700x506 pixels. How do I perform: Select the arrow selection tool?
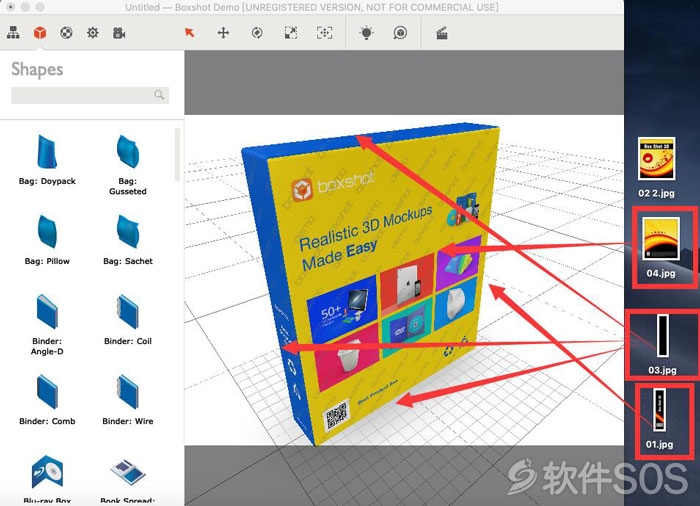[189, 33]
